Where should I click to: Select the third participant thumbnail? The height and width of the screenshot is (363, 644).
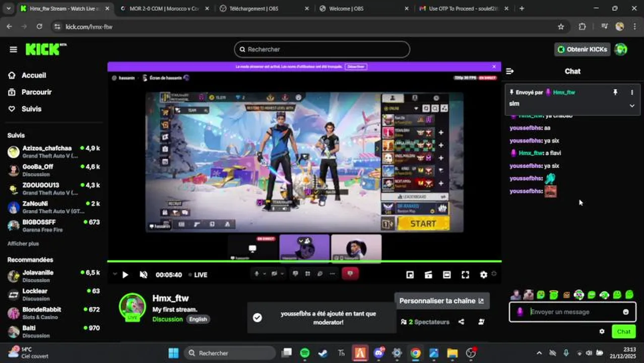[356, 248]
